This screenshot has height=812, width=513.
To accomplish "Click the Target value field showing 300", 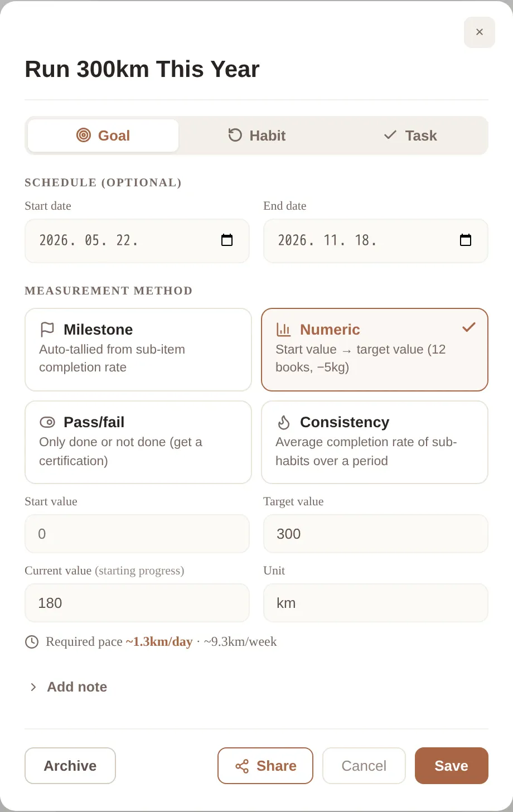I will coord(376,534).
